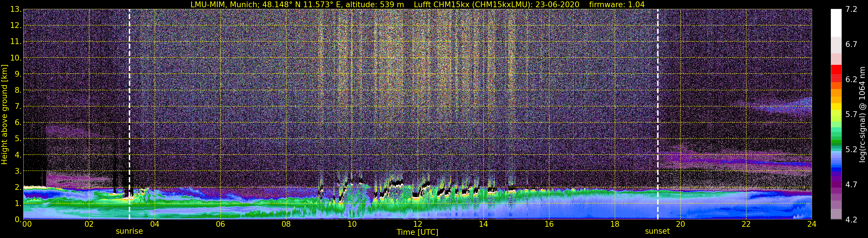868x238 pixels.
Task: Click the time axis tick label '18'
Action: point(614,224)
